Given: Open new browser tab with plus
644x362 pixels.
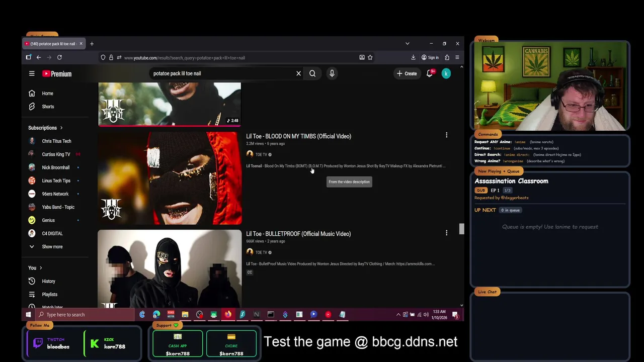Looking at the screenshot, I should [x=92, y=44].
